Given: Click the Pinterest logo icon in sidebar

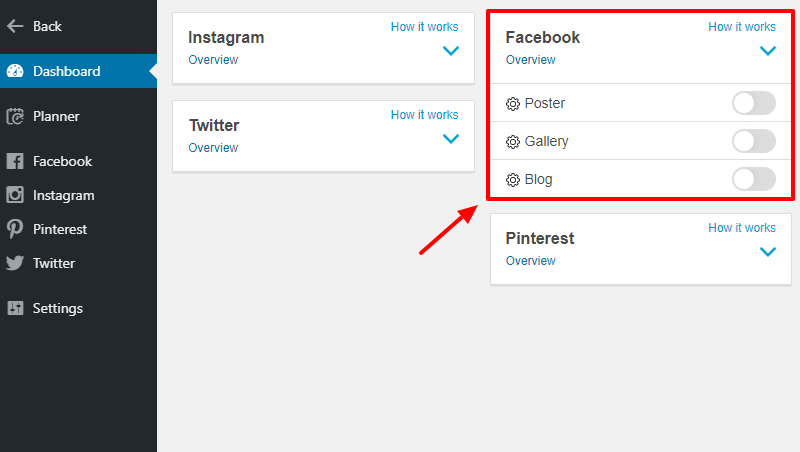Looking at the screenshot, I should [15, 229].
